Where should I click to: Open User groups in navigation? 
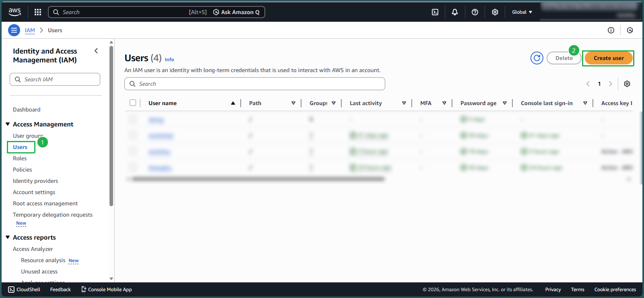pyautogui.click(x=28, y=136)
